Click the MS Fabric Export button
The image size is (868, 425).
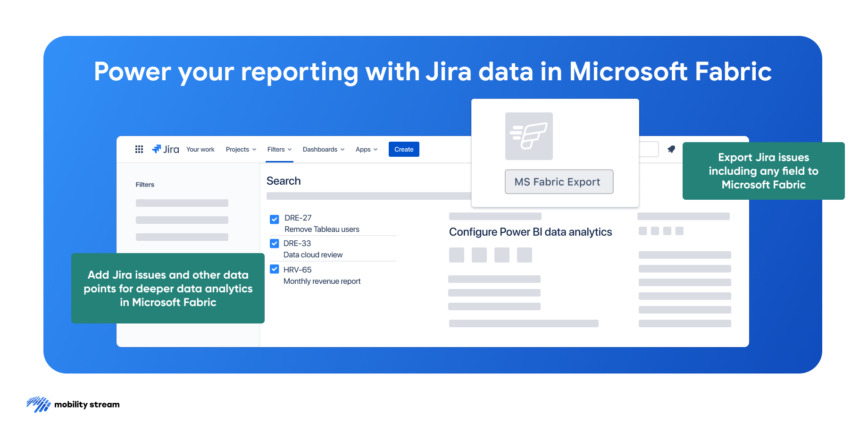(x=559, y=182)
